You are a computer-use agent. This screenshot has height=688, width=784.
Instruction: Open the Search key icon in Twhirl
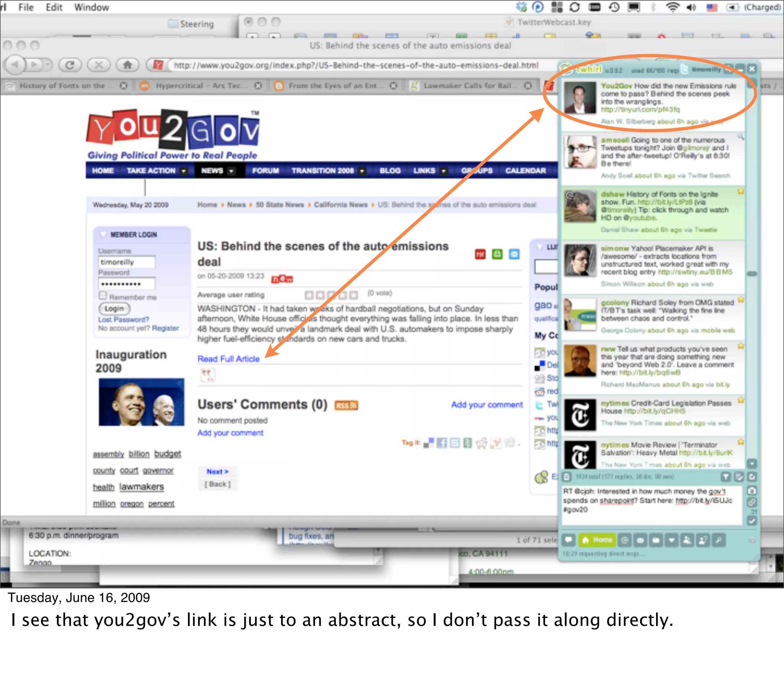[x=719, y=540]
